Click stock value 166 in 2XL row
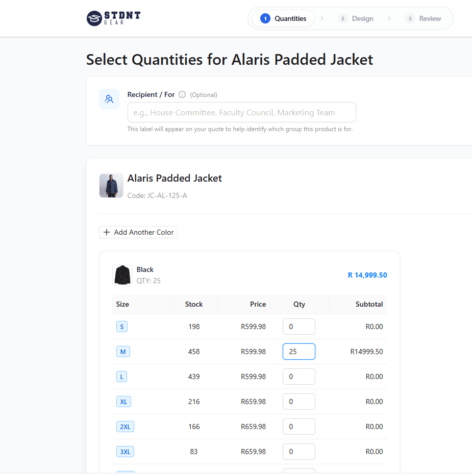 point(194,427)
